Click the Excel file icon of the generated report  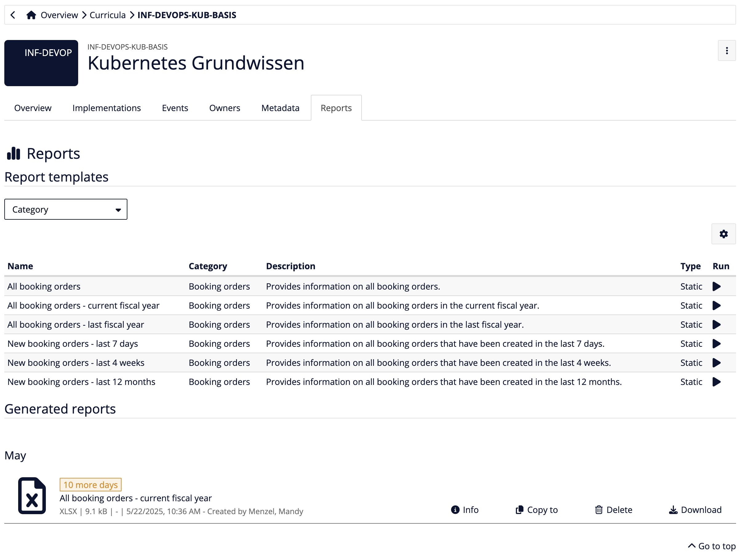32,495
